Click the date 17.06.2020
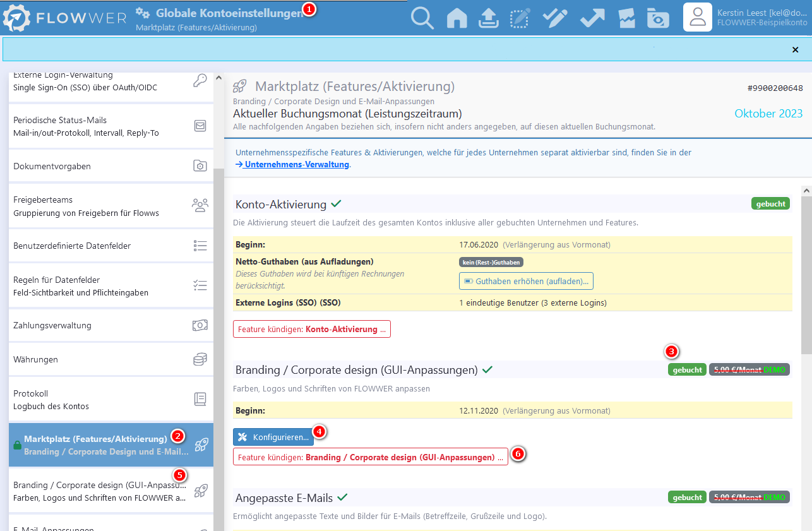This screenshot has height=531, width=812. click(x=479, y=244)
